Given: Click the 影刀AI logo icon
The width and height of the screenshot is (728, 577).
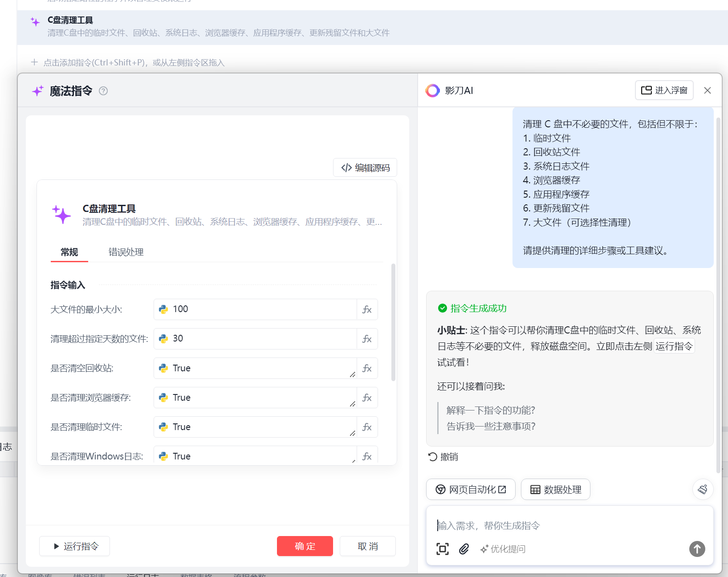Looking at the screenshot, I should point(432,90).
